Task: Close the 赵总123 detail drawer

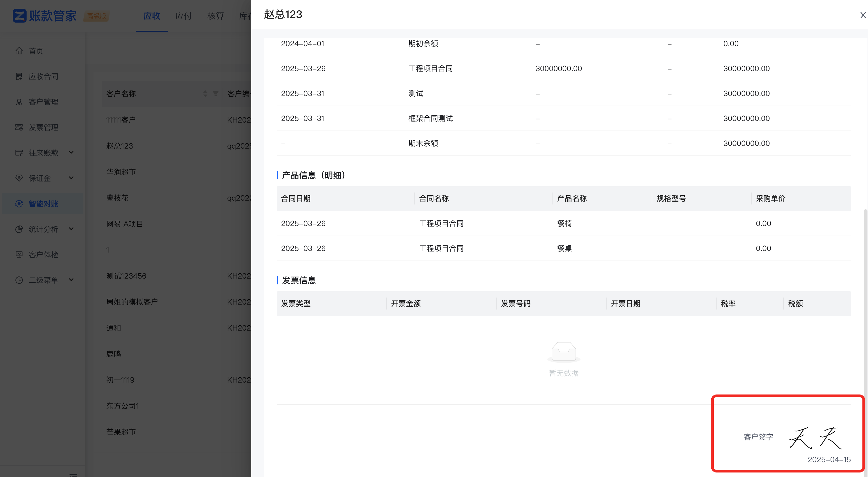Action: coord(863,15)
